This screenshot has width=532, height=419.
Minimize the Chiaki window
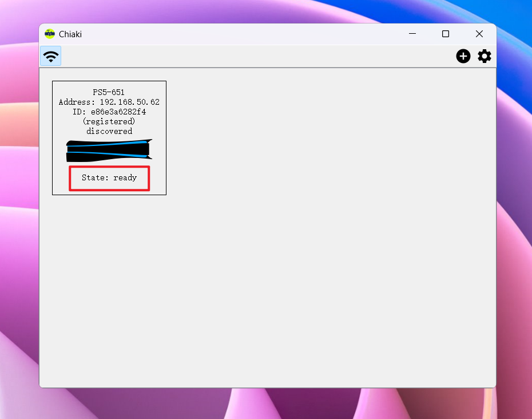412,34
